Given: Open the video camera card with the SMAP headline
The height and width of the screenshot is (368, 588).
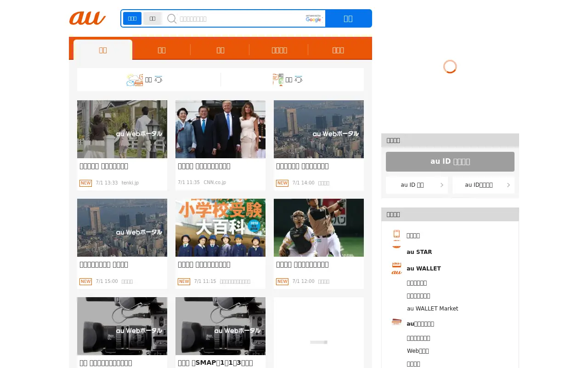Looking at the screenshot, I should tap(220, 333).
